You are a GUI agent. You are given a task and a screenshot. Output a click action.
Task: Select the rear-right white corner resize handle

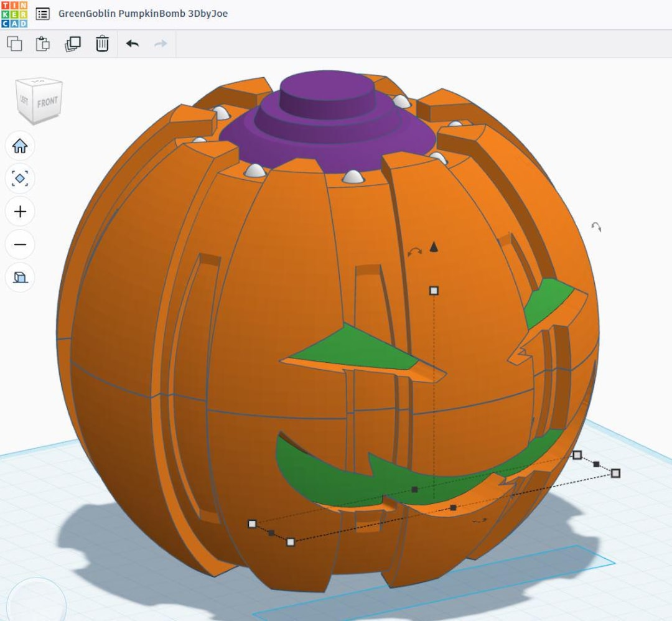[x=577, y=455]
